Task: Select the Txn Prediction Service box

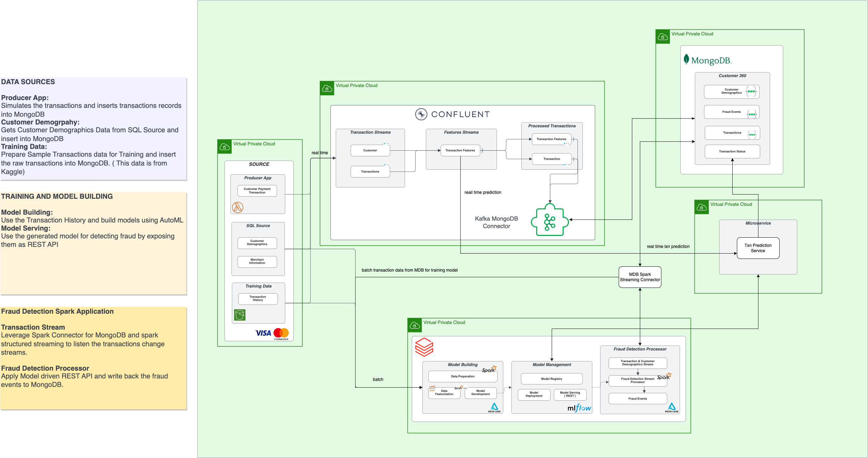Action: pyautogui.click(x=758, y=248)
